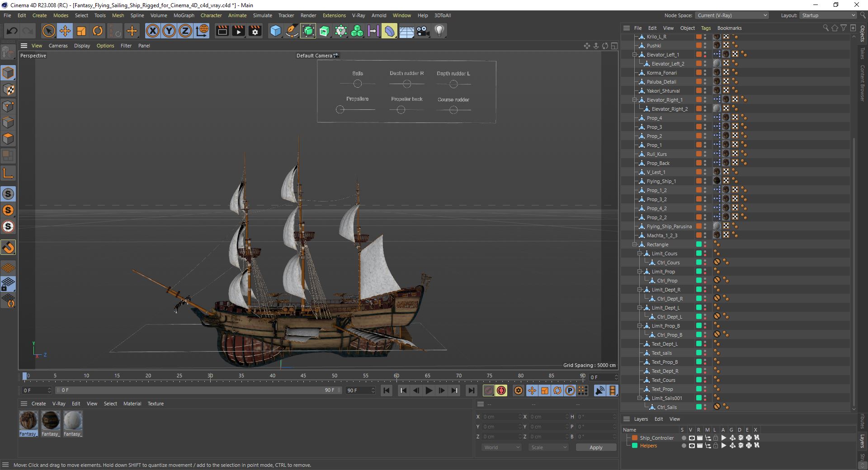868x470 pixels.
Task: Collapse Elevator_Left_1 hierarchy
Action: (635, 55)
